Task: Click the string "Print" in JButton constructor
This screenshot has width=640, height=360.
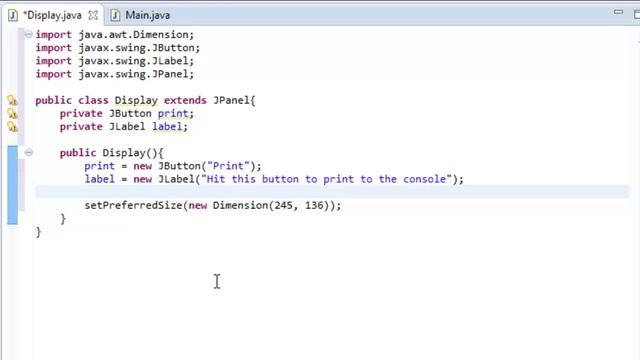Action: pyautogui.click(x=228, y=166)
